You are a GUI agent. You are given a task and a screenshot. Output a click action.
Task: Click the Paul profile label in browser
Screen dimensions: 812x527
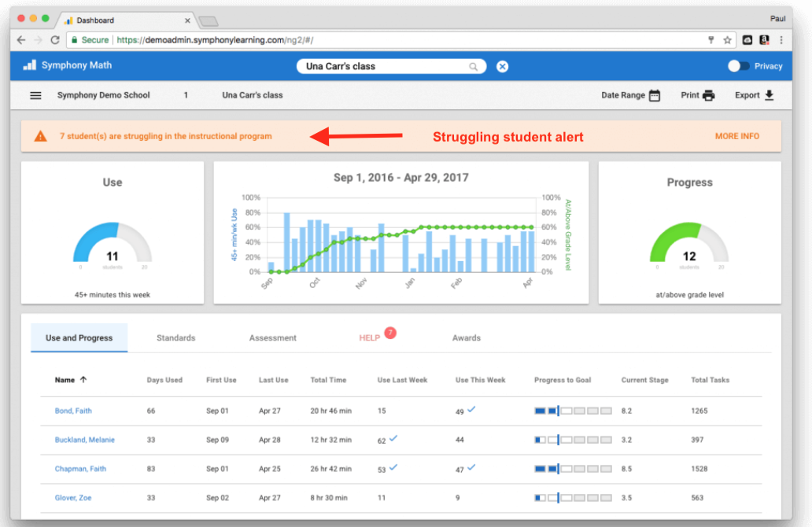coord(777,19)
